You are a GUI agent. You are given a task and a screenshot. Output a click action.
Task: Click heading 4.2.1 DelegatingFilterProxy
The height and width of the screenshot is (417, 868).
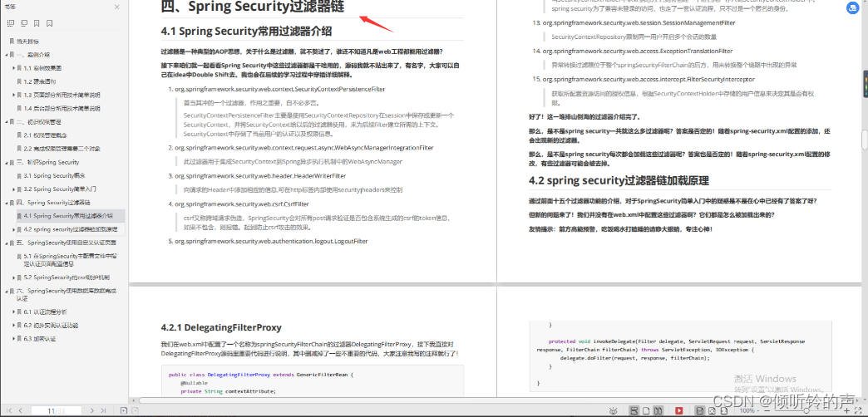(x=221, y=326)
